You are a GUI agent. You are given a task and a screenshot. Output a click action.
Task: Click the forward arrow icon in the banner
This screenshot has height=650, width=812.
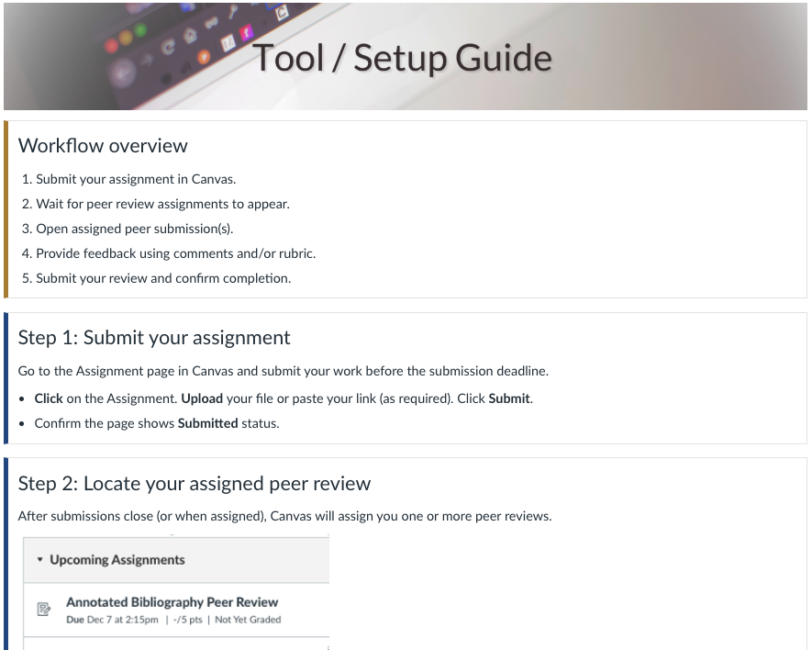click(146, 61)
